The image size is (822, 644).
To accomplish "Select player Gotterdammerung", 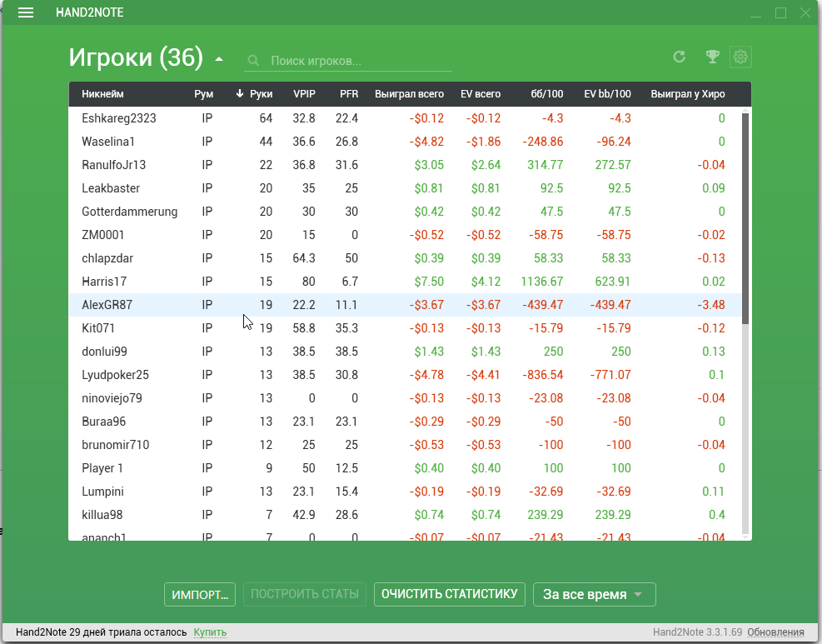I will click(405, 212).
